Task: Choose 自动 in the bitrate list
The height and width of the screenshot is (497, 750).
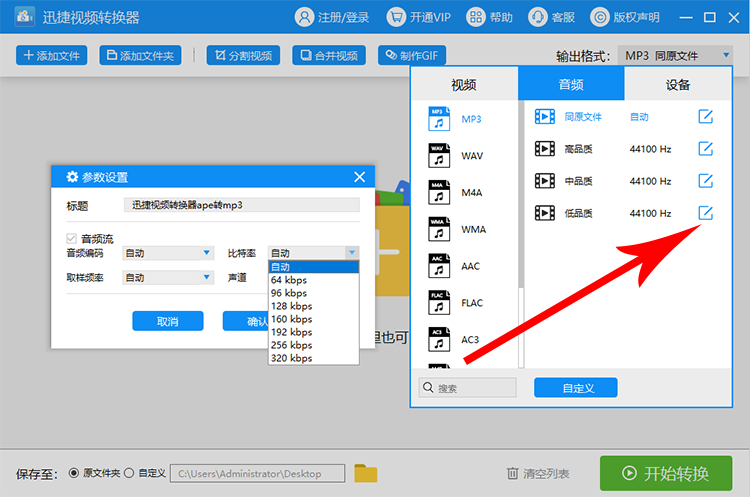Action: [x=313, y=266]
